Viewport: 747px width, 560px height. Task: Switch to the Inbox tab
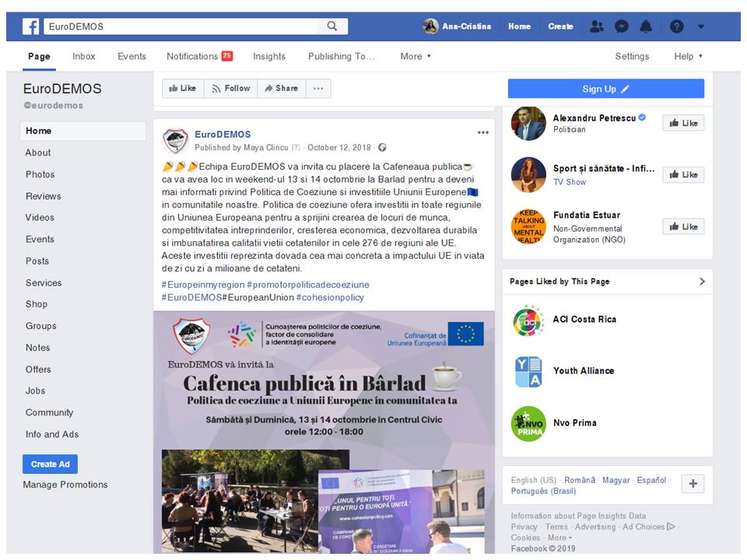[84, 56]
